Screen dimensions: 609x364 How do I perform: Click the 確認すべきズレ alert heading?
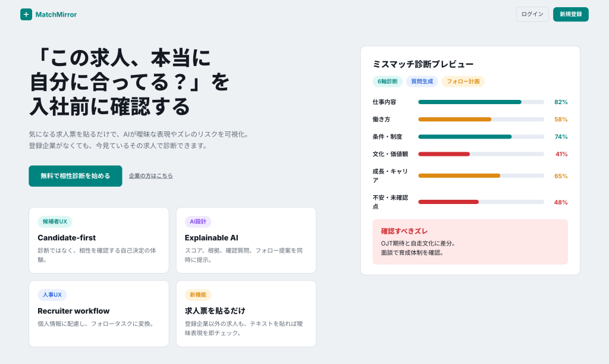click(x=404, y=231)
